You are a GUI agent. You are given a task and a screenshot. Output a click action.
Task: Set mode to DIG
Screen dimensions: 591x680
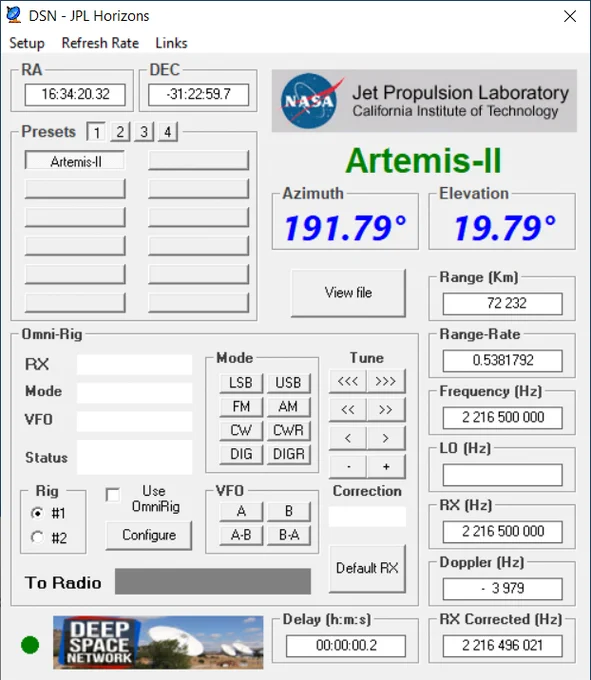(x=241, y=454)
